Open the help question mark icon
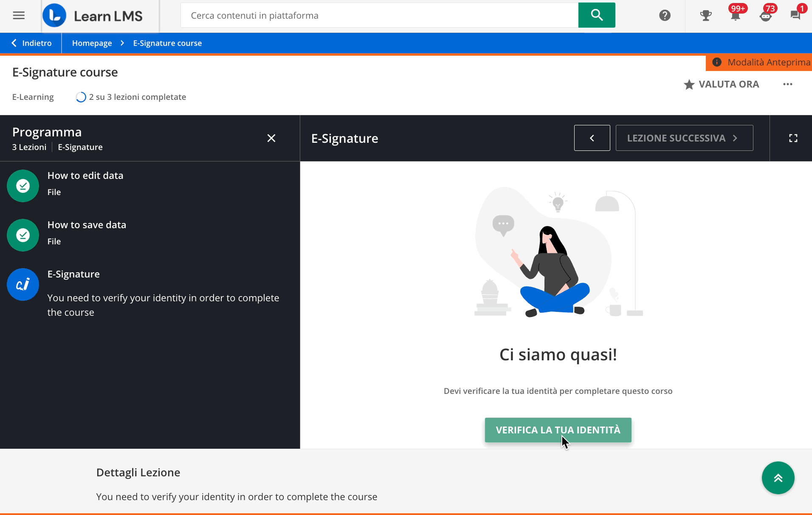Viewport: 812px width, 515px height. click(665, 16)
